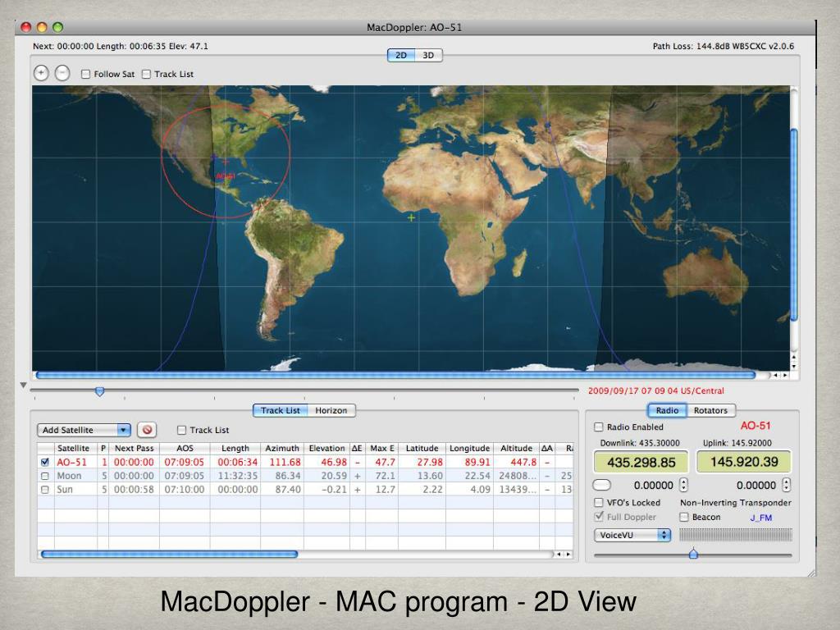The width and height of the screenshot is (840, 630).
Task: Click the map vertical scrollbar
Action: pos(794,225)
